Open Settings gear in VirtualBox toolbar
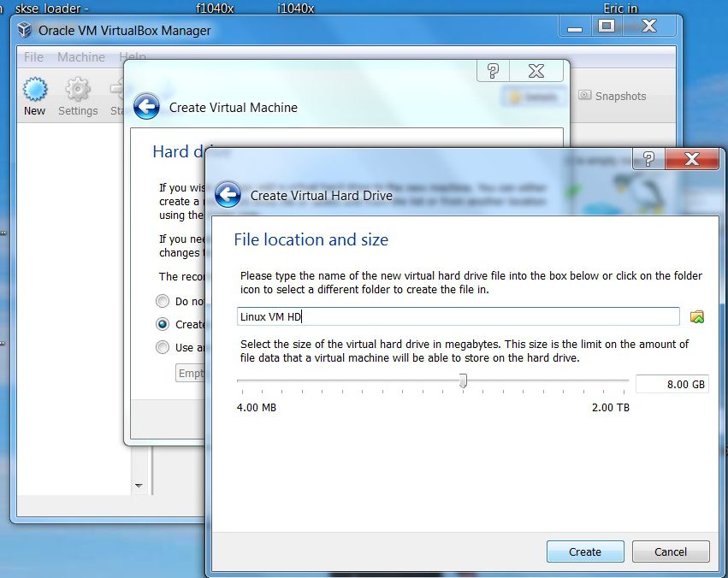 pos(78,97)
